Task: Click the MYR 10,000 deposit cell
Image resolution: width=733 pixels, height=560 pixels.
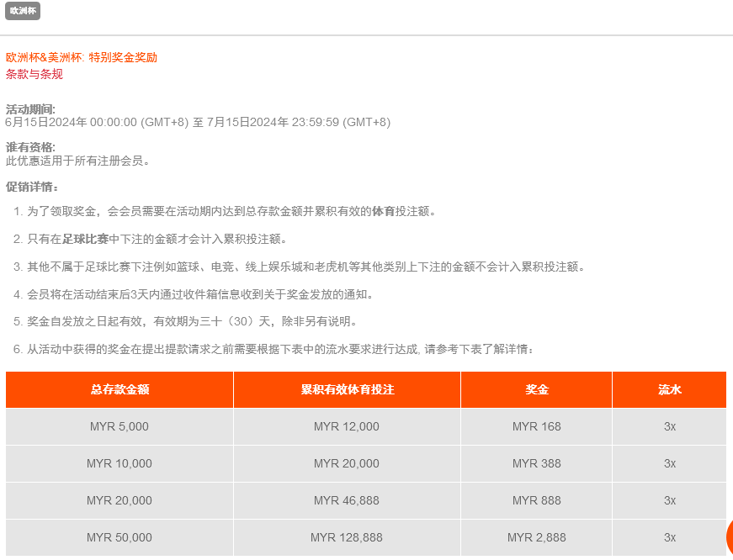Action: point(120,463)
